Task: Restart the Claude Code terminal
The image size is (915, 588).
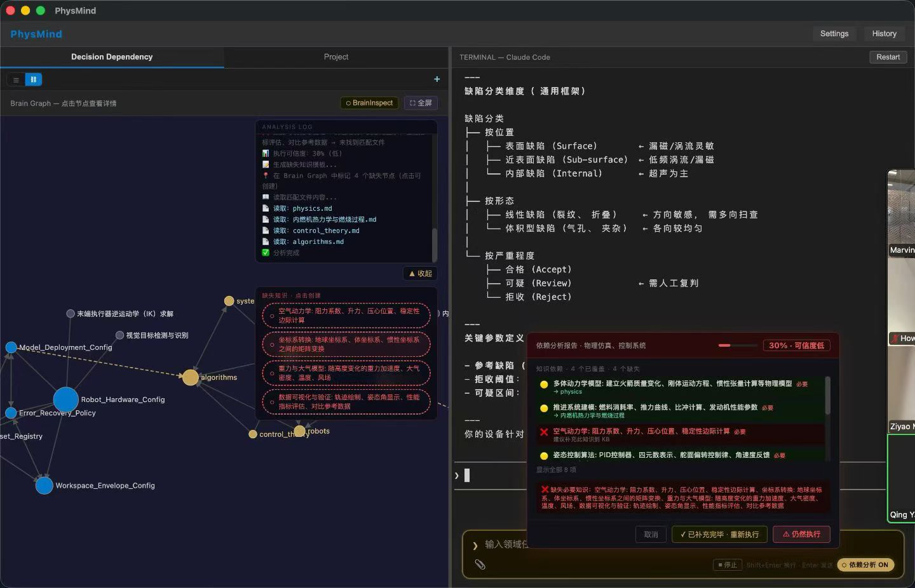Action: pyautogui.click(x=888, y=57)
